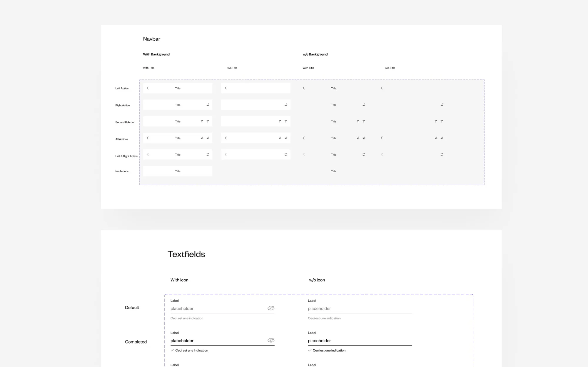
Task: Click back chevron in Left Action background titled navbar
Action: [148, 88]
